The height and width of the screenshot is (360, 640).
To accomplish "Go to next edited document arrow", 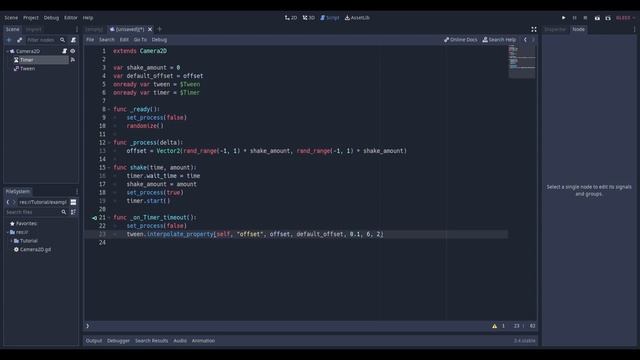I will (533, 40).
